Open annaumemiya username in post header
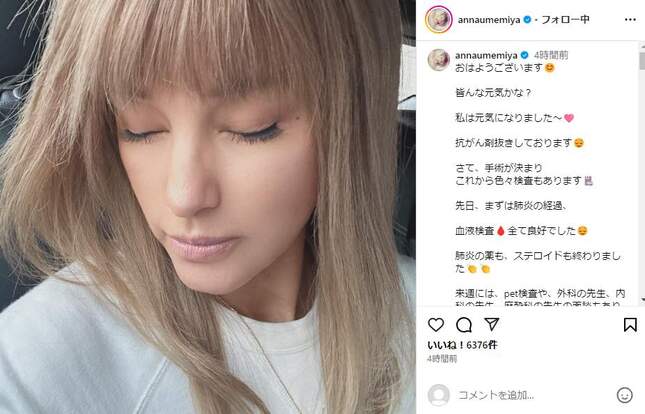 pyautogui.click(x=489, y=20)
